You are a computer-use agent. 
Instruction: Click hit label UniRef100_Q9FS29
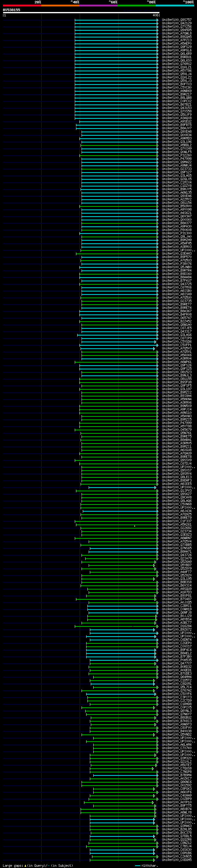click(177, 47)
